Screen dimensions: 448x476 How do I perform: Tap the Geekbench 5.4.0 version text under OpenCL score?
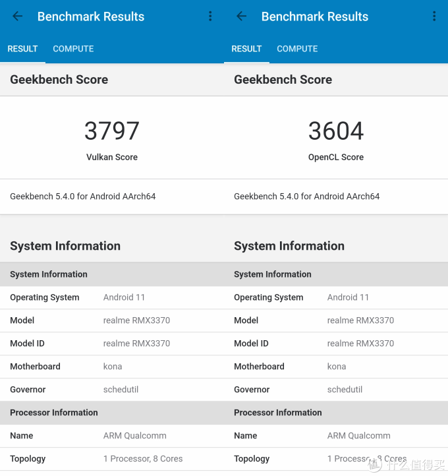(307, 196)
